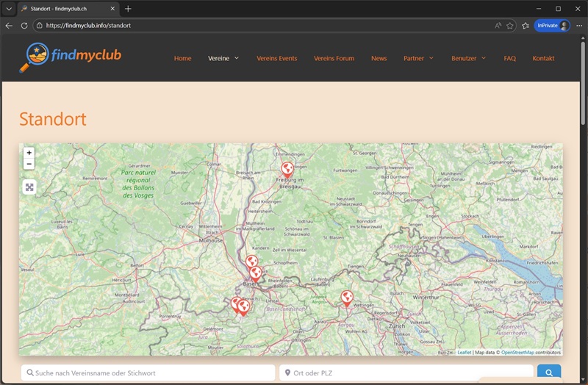Click the OpenStreetMap attribution link

(x=517, y=353)
